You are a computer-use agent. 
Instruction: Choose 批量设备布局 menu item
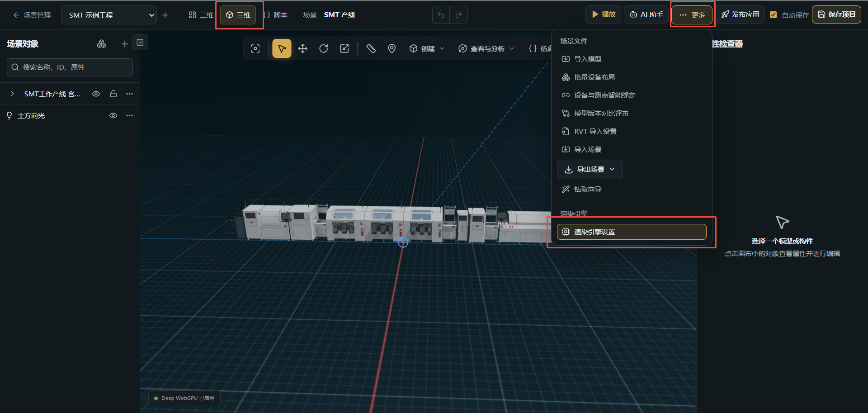(x=632, y=77)
